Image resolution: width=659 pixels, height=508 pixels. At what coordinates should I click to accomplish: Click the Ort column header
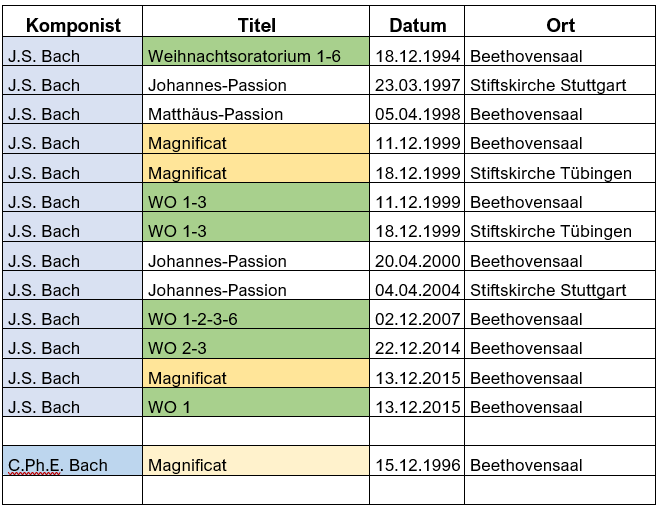point(560,21)
